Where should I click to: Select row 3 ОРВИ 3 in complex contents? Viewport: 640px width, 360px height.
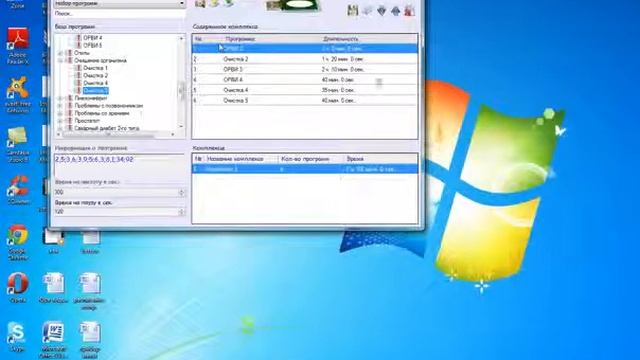(x=305, y=69)
